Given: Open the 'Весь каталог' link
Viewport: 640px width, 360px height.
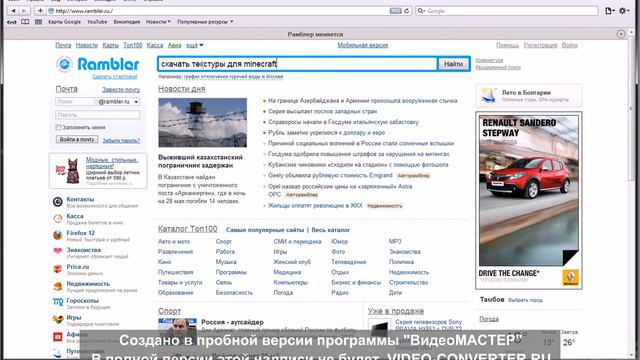Looking at the screenshot, I should (331, 230).
